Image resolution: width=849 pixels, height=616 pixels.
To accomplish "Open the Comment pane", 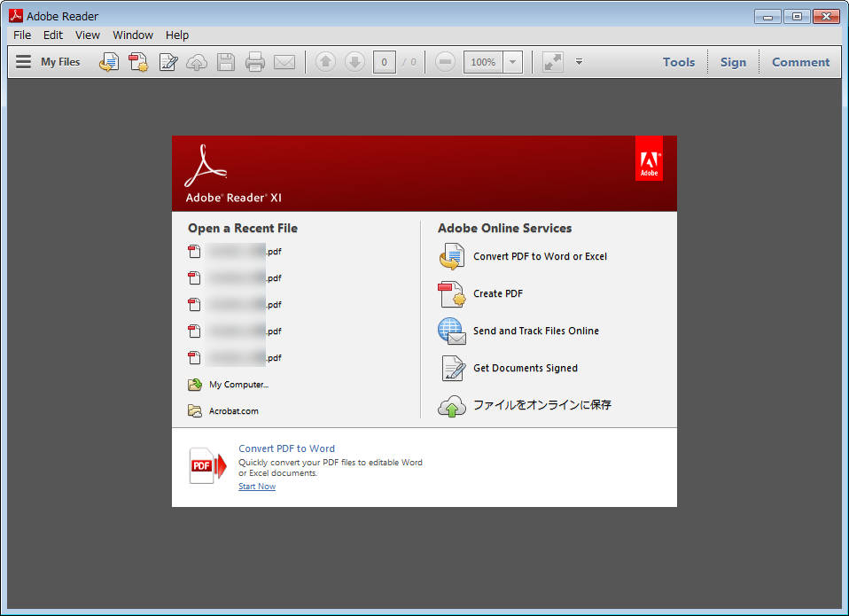I will (800, 62).
